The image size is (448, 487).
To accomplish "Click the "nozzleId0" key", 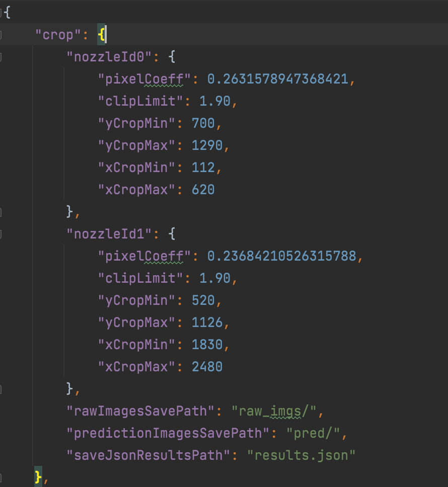I will point(109,57).
